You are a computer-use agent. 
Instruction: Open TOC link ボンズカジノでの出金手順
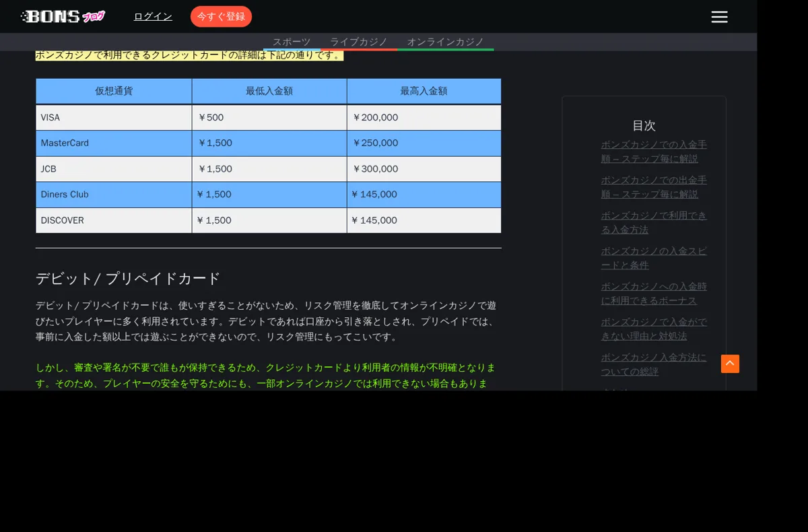pos(654,187)
